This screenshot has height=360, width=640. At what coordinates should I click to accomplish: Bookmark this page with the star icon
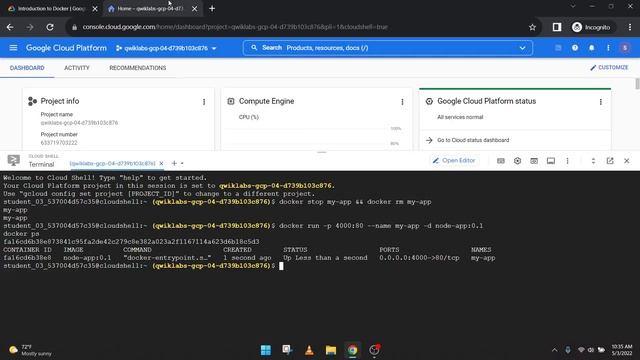click(532, 27)
